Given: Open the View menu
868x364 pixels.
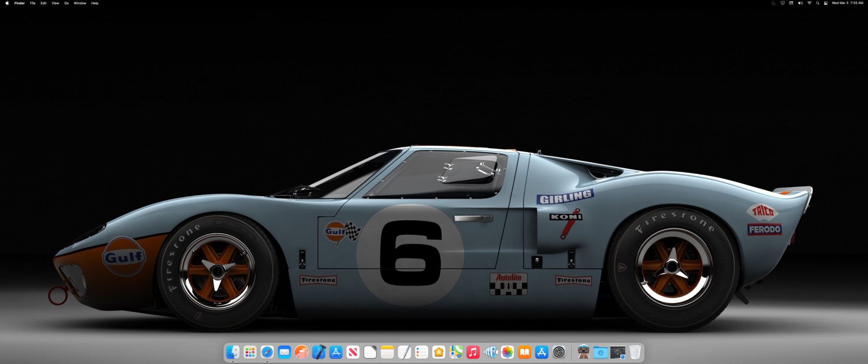Looking at the screenshot, I should point(56,3).
